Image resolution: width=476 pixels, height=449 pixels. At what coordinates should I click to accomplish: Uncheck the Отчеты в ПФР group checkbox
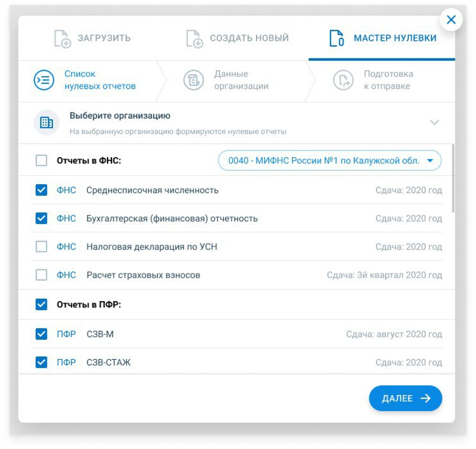pos(41,305)
